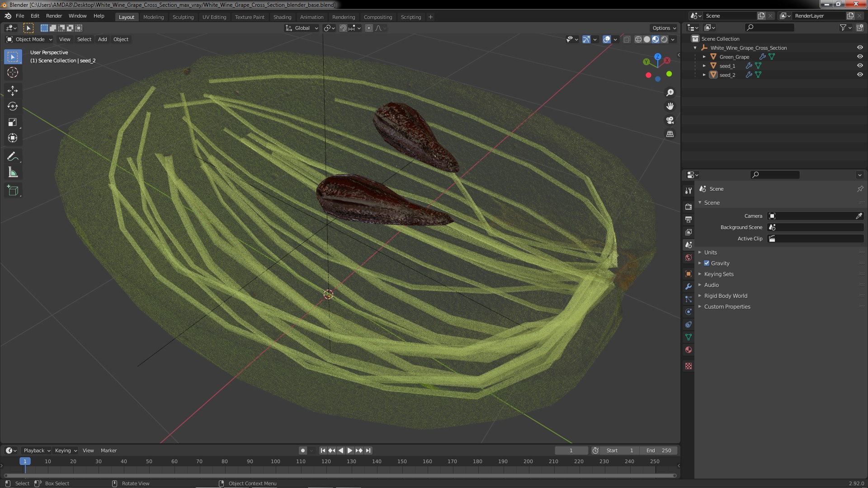Switch to the Shading workspace tab
The image size is (868, 488).
282,17
